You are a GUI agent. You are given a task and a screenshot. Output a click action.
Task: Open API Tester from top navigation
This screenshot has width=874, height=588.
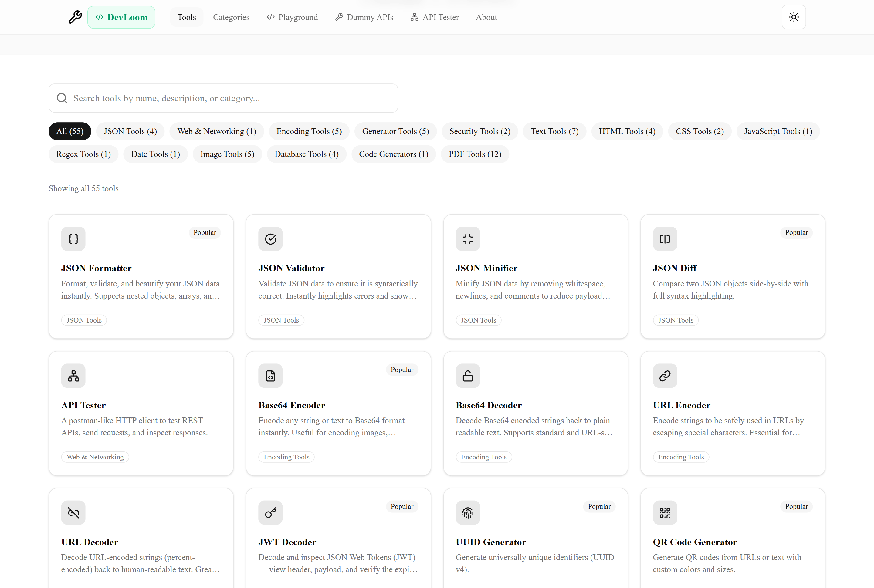click(x=434, y=17)
